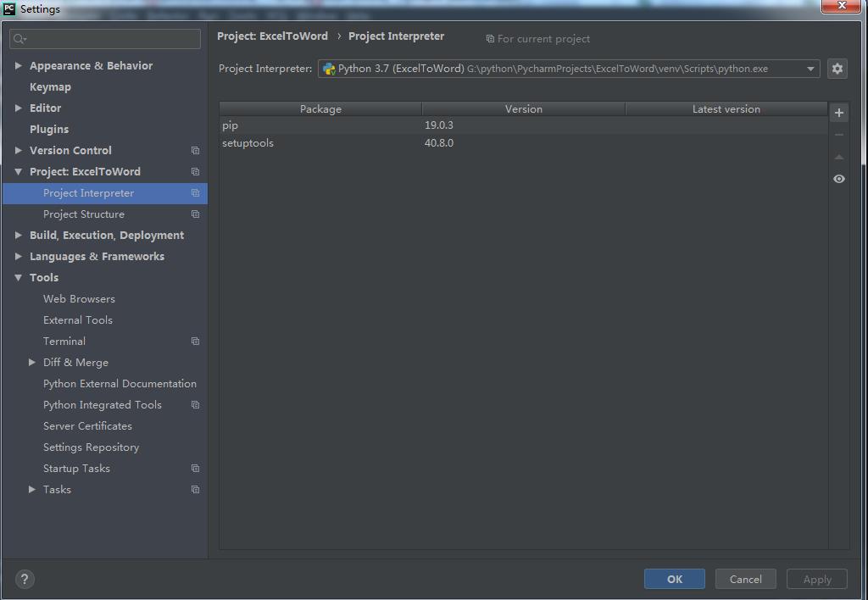The image size is (868, 600).
Task: Open Web Browsers settings
Action: [79, 299]
